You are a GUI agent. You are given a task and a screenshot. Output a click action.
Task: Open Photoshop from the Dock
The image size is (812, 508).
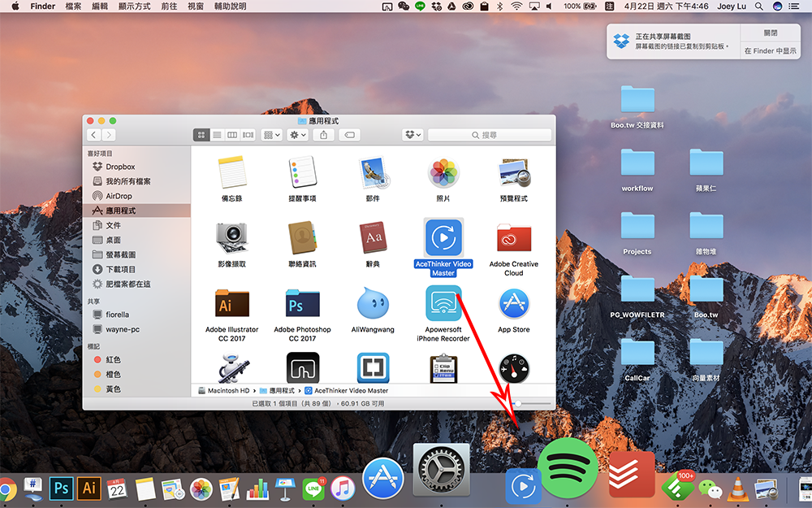click(x=61, y=488)
